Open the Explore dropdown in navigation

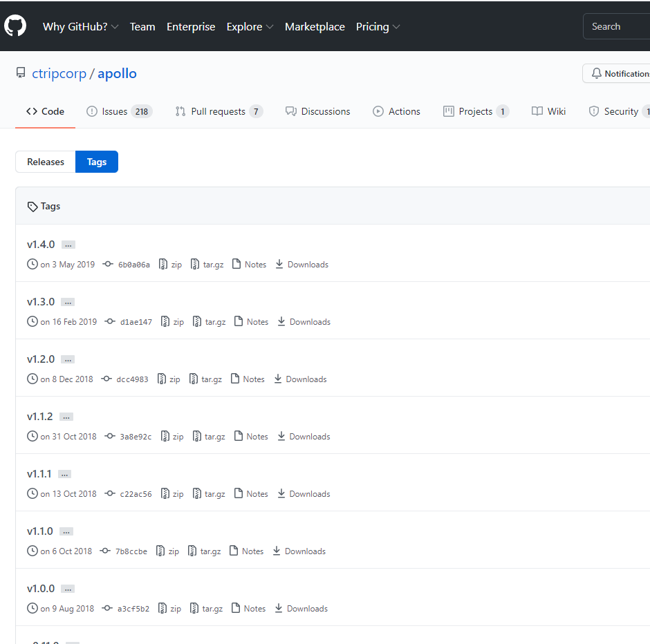(250, 27)
